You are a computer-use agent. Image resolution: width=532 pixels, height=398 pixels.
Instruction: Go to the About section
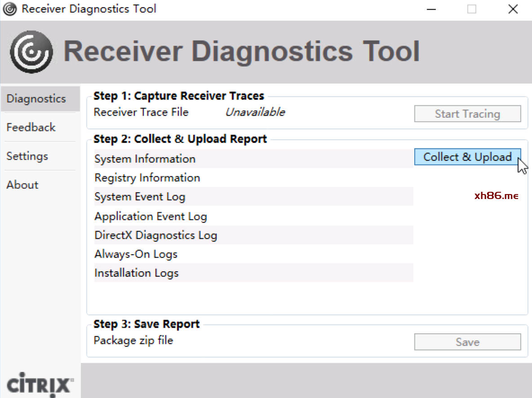pyautogui.click(x=40, y=185)
